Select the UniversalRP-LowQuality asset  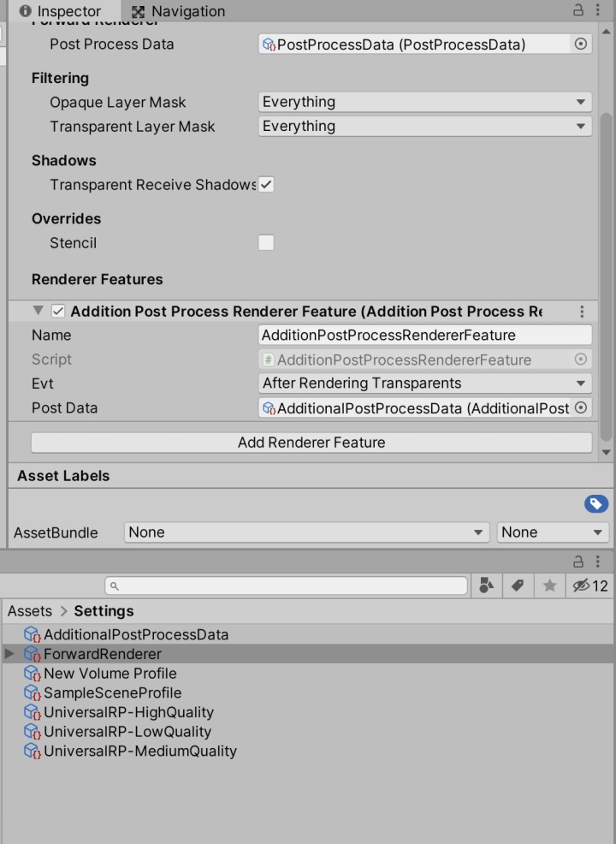coord(127,732)
